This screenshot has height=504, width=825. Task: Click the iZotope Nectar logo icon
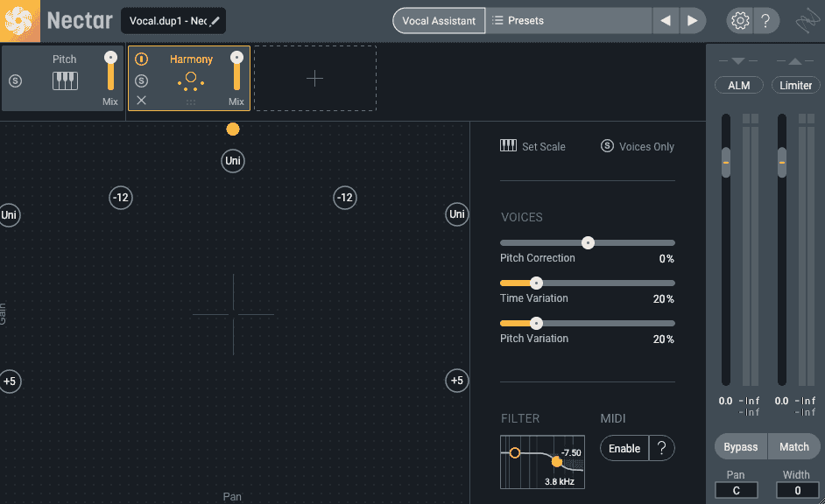pyautogui.click(x=19, y=20)
